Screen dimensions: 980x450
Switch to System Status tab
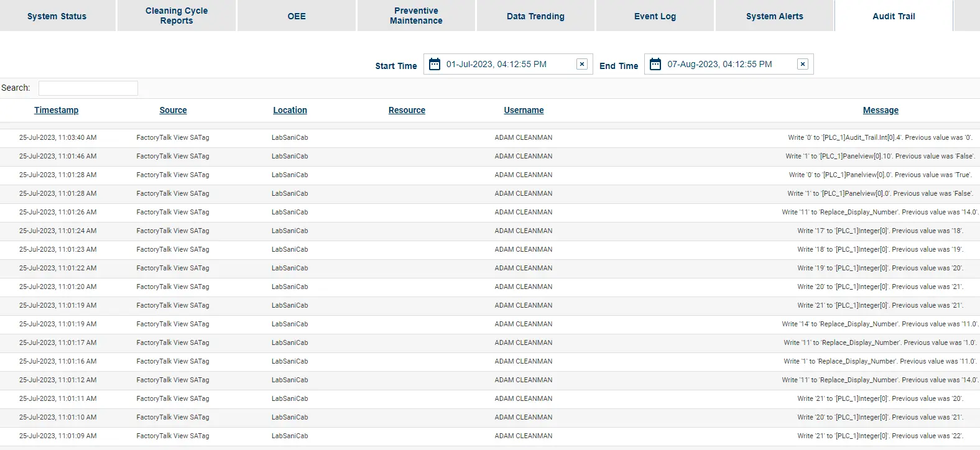click(x=57, y=16)
